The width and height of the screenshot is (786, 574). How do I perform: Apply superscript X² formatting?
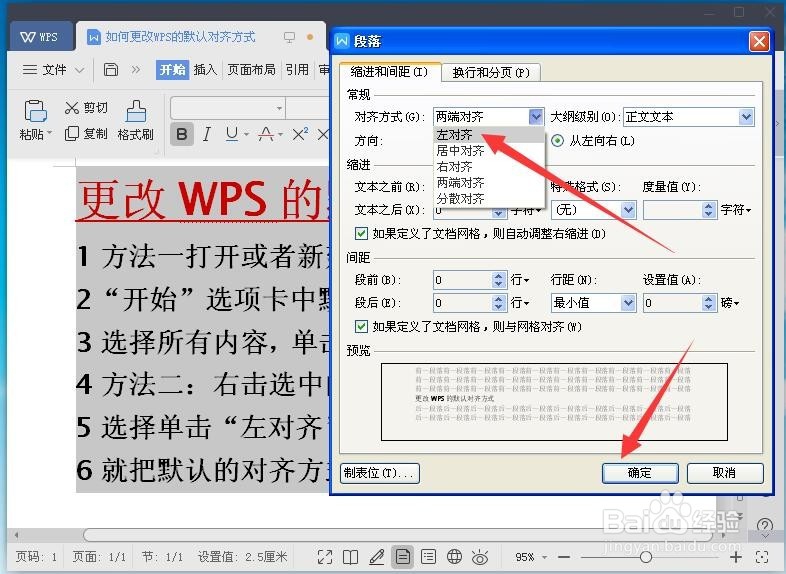point(300,134)
